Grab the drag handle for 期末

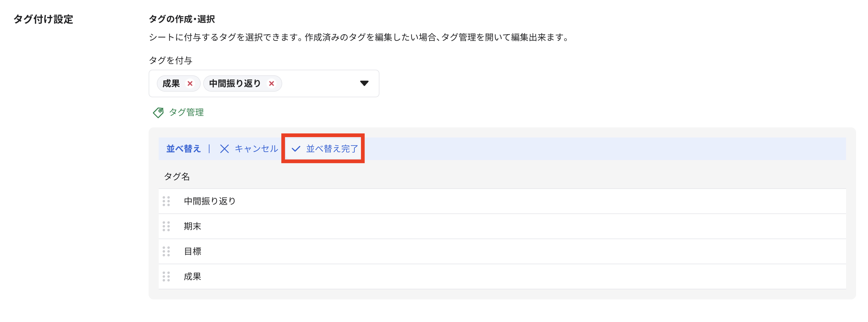(166, 226)
